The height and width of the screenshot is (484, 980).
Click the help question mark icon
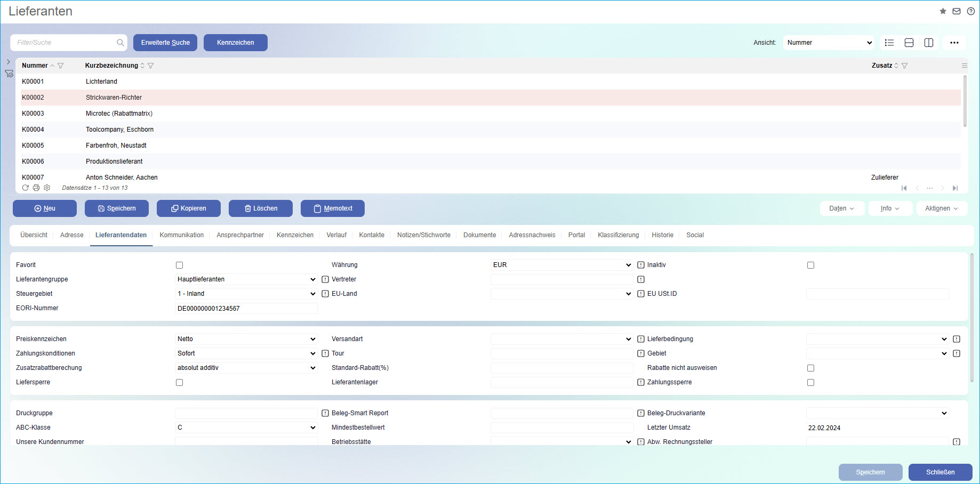click(971, 11)
